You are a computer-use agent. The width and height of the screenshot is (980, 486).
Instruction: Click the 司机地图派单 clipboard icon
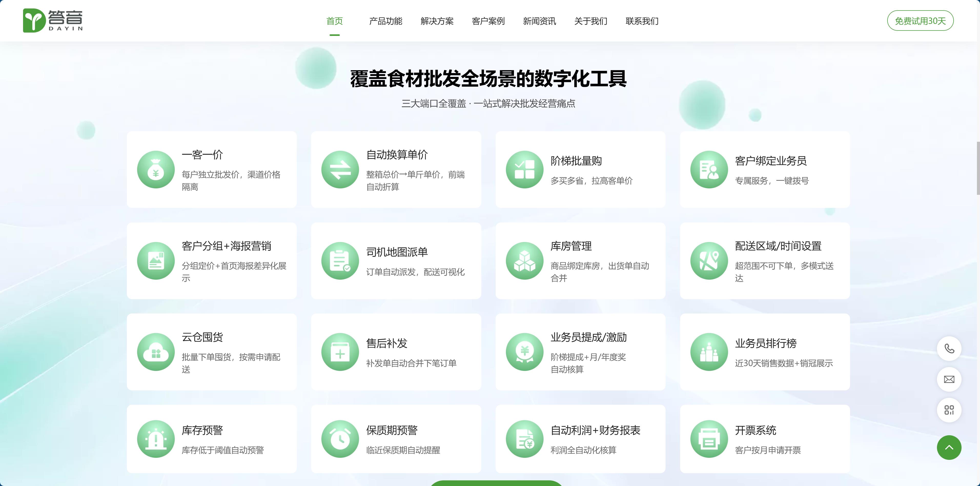tap(340, 261)
